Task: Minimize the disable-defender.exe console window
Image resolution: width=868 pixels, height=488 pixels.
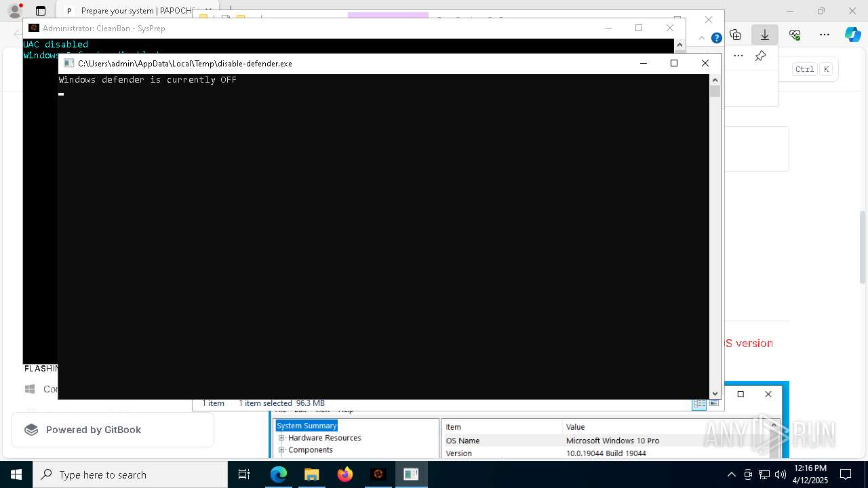Action: (643, 63)
